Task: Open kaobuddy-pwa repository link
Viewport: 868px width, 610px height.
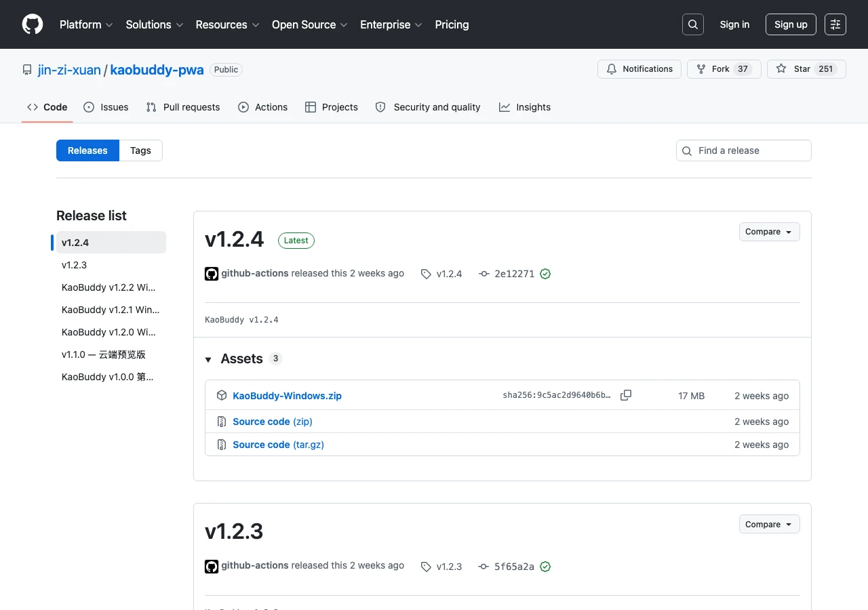Action: [157, 70]
